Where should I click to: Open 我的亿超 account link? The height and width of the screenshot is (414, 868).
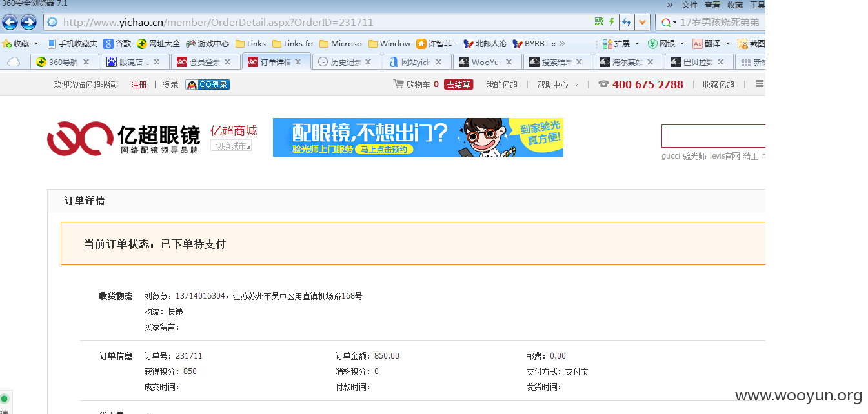click(501, 84)
